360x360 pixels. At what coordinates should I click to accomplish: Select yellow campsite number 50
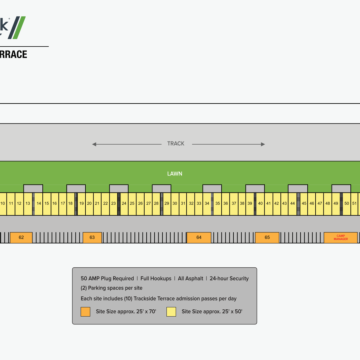(346, 204)
